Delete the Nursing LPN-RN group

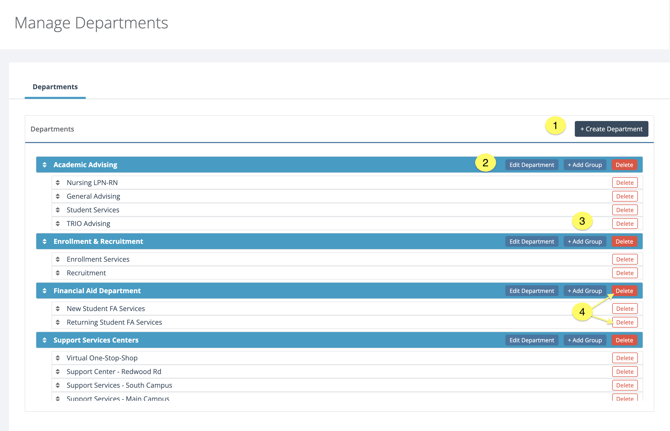coord(625,183)
